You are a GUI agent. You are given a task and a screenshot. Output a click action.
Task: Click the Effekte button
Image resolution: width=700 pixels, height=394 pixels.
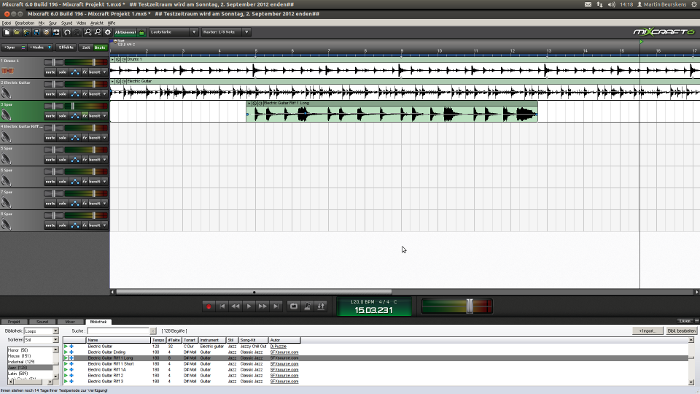pos(66,47)
